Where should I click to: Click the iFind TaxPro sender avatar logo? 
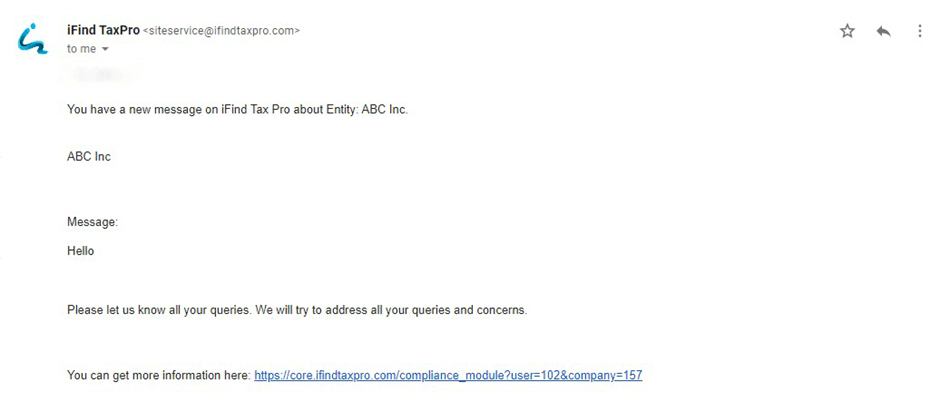pos(34,39)
